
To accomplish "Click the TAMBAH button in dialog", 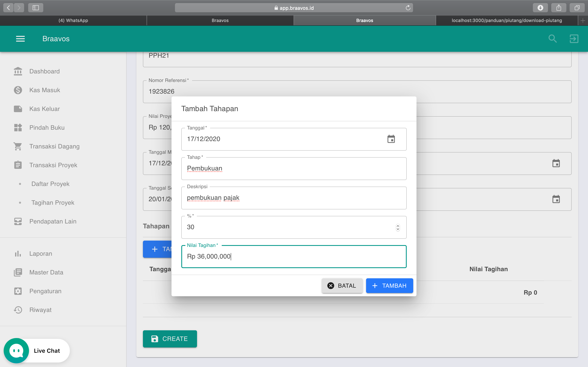I will point(389,286).
